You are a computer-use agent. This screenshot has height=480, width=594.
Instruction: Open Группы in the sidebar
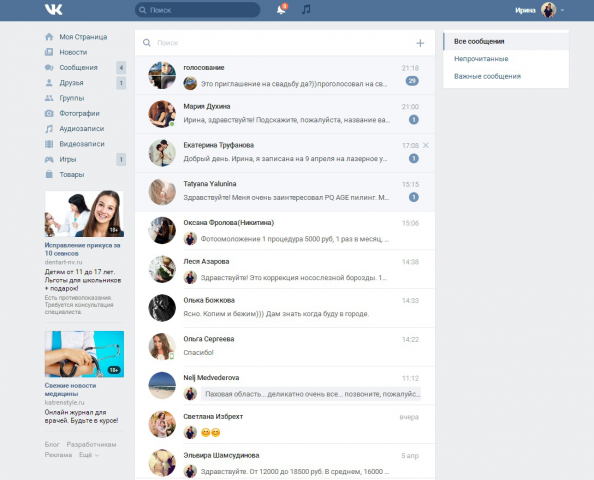tap(72, 98)
